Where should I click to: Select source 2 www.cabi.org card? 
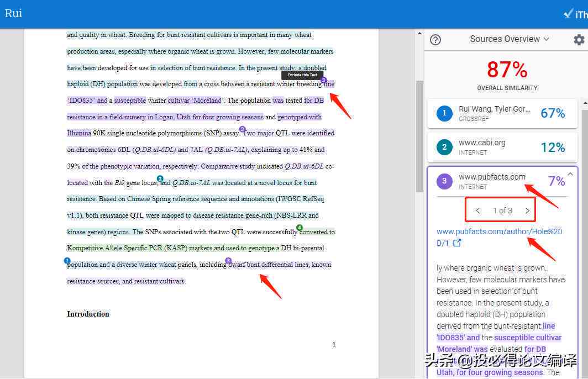click(502, 147)
